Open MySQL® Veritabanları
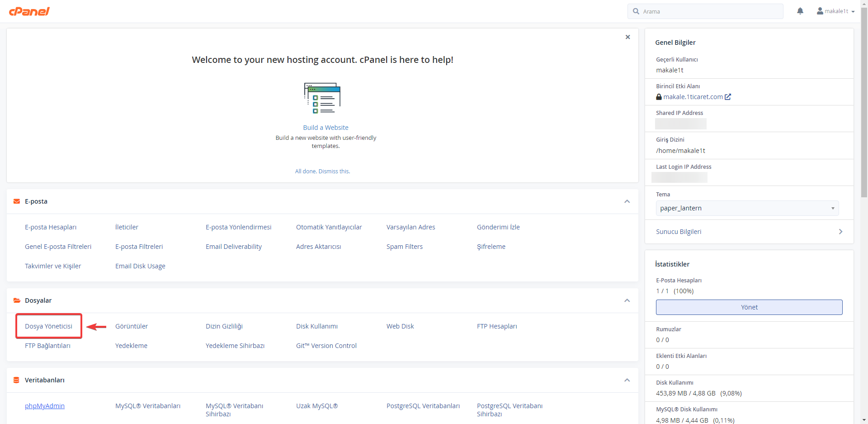This screenshot has height=424, width=868. (x=148, y=406)
